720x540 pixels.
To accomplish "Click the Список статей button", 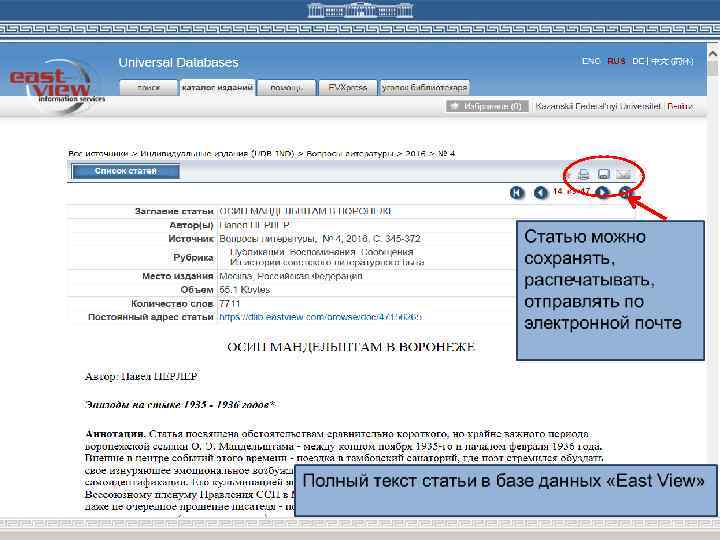I will point(125,171).
